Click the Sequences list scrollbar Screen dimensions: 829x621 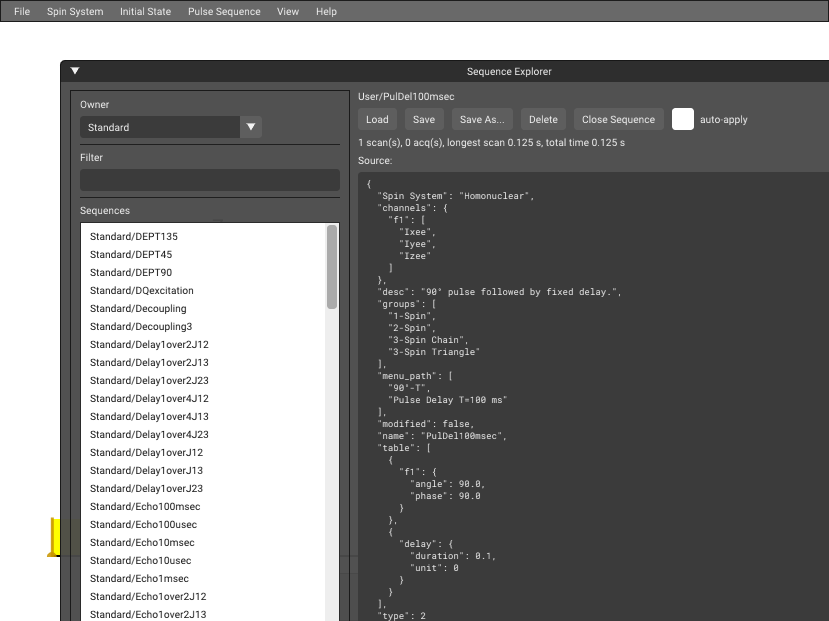point(332,267)
